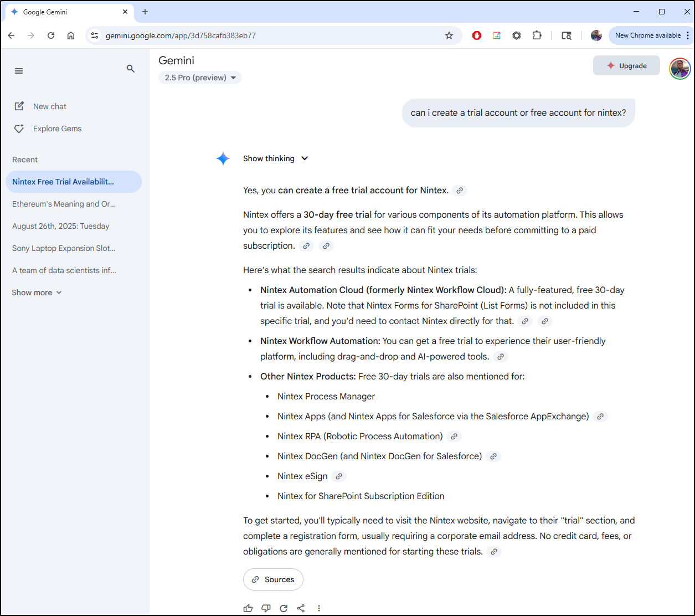Select the user prompt bubble about Nintex
Screen dimensions: 695x616
[x=518, y=113]
